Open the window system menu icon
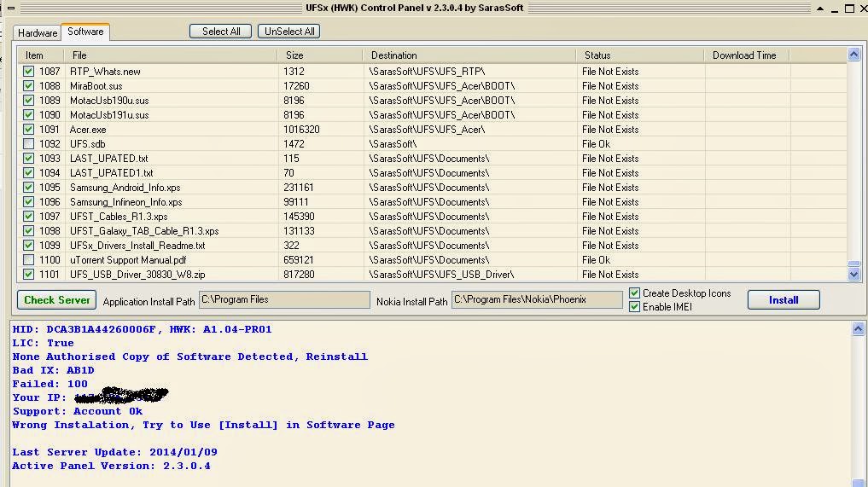The height and width of the screenshot is (487, 868). click(10, 9)
